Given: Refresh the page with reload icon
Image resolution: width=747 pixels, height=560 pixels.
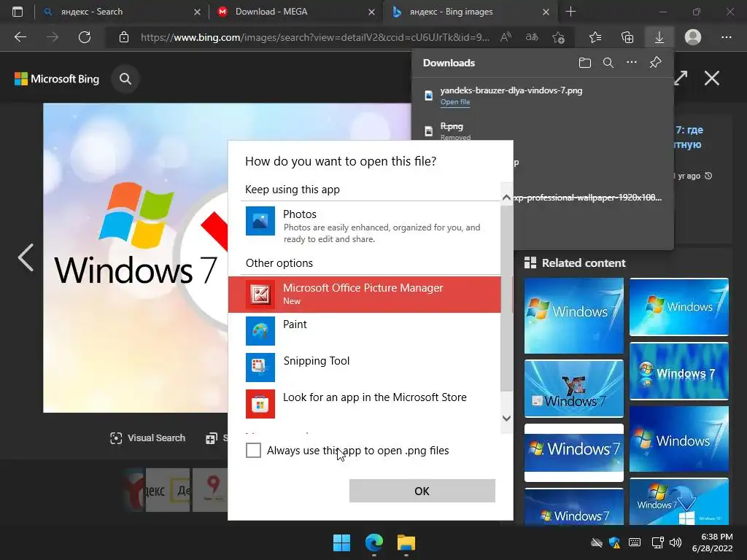Looking at the screenshot, I should click(x=85, y=37).
